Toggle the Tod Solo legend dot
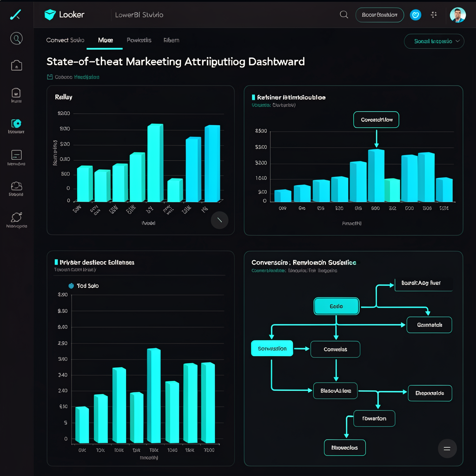The image size is (476, 476). (71, 286)
